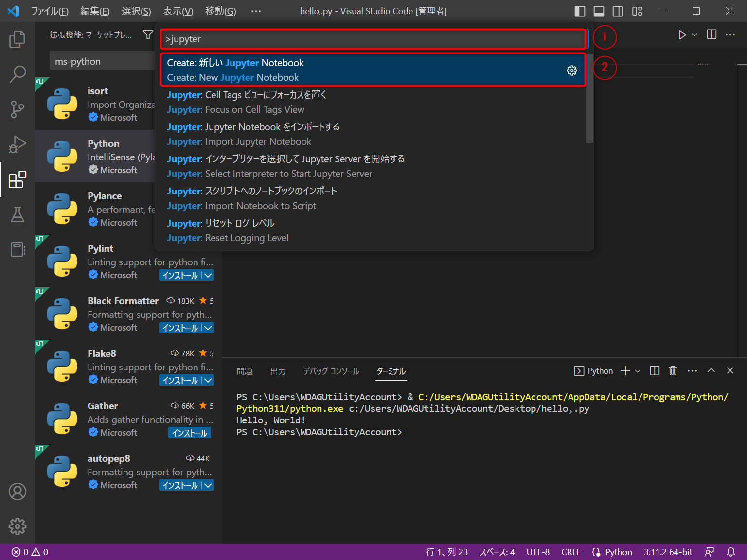The width and height of the screenshot is (747, 560).
Task: Open the Search view
Action: pyautogui.click(x=18, y=74)
